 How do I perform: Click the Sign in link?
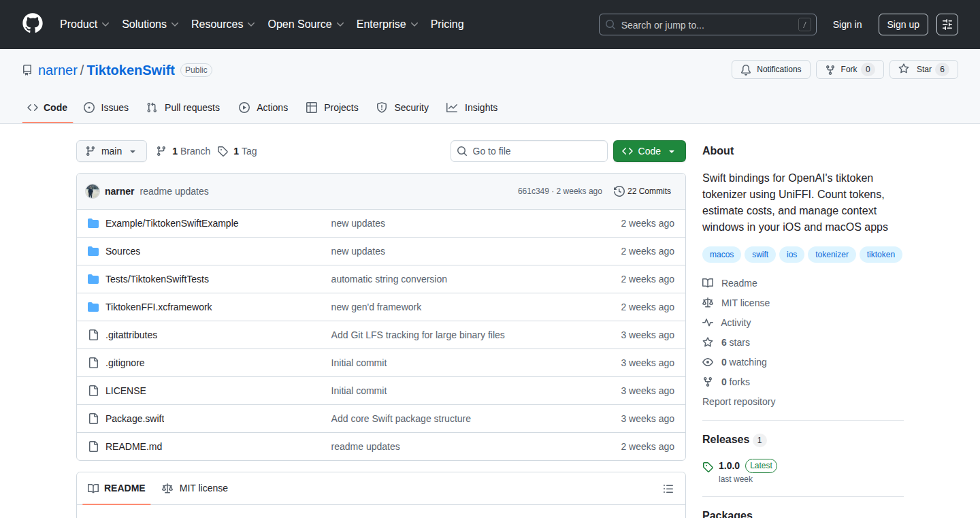pyautogui.click(x=847, y=25)
